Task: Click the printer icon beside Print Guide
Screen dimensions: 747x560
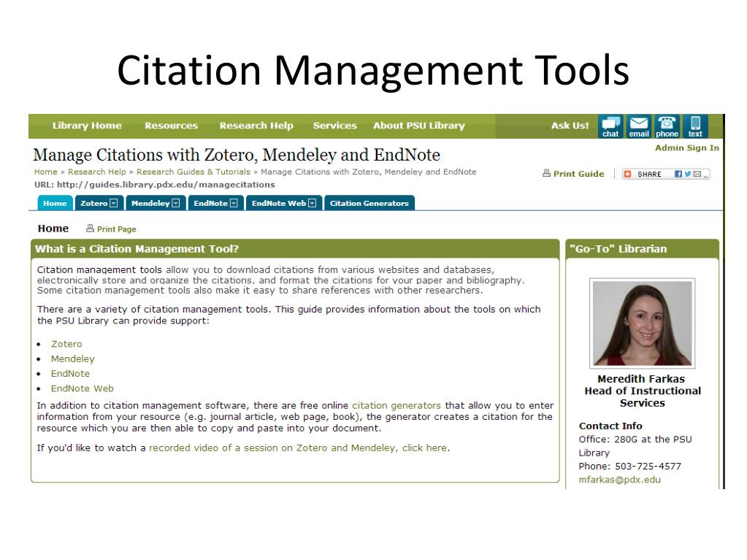Action: coord(546,173)
